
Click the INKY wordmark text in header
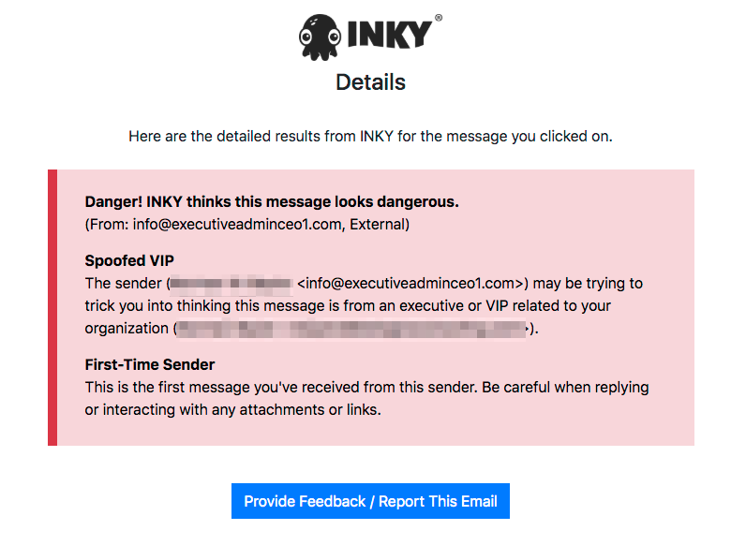pyautogui.click(x=389, y=34)
